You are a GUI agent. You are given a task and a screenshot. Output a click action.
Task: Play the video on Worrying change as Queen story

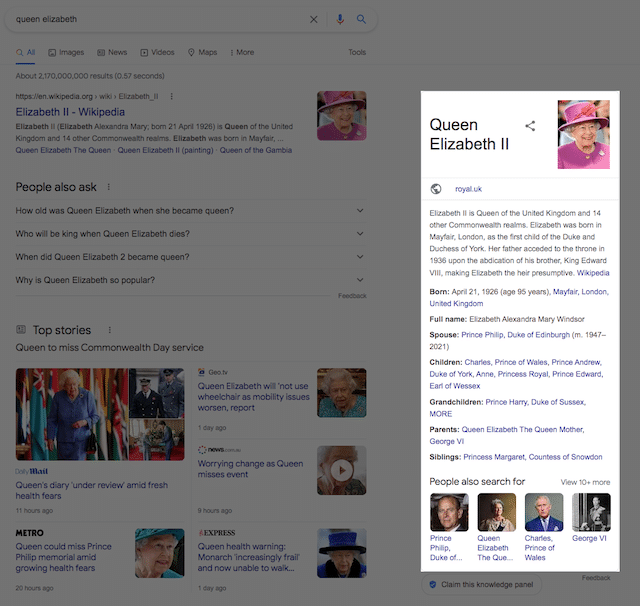[342, 471]
